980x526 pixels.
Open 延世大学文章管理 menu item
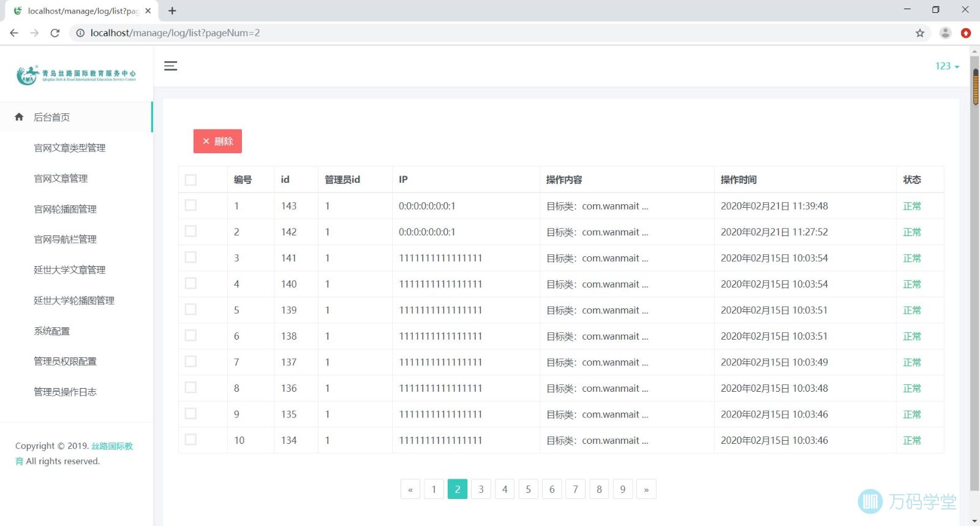tap(69, 270)
